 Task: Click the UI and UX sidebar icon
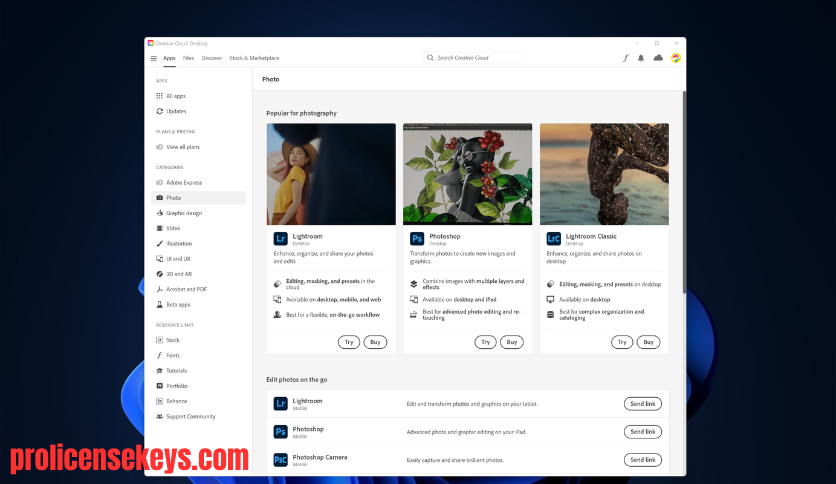point(159,259)
